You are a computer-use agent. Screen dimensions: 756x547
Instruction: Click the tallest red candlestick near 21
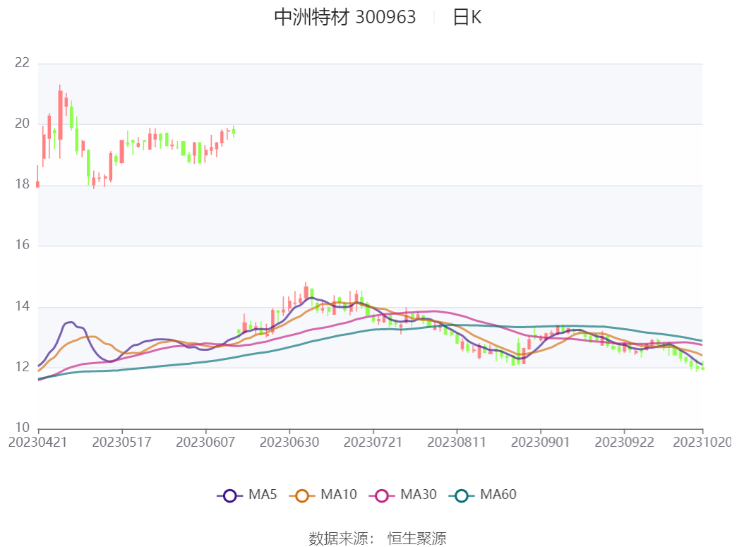point(60,114)
